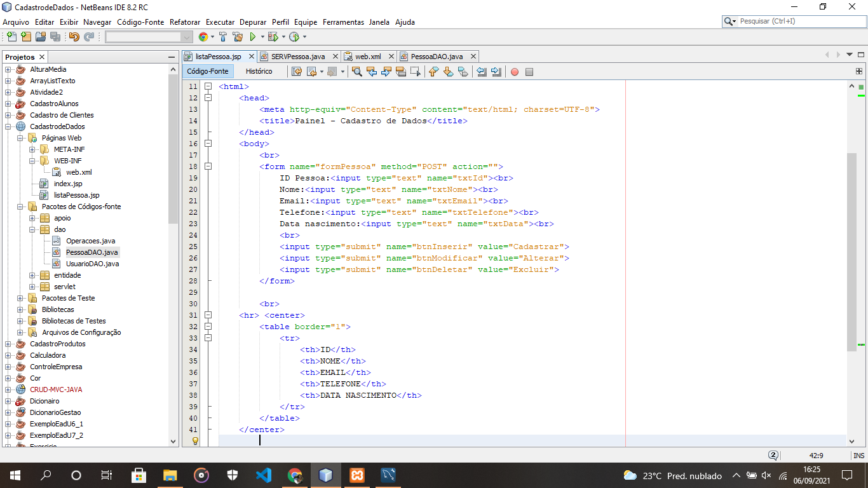Toggle highlight search results in editor toolbar
The width and height of the screenshot is (868, 488).
401,72
